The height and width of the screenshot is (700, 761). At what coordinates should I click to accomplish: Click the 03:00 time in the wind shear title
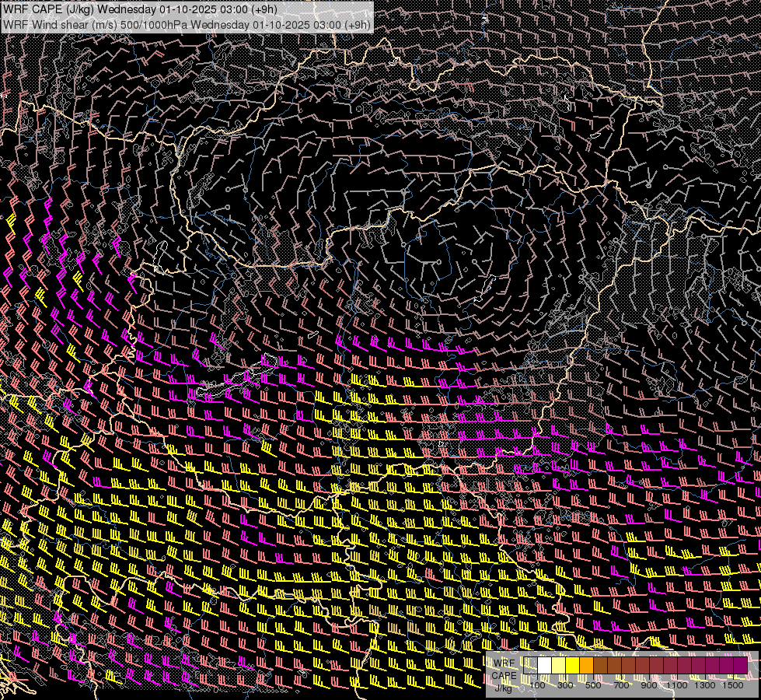[327, 24]
